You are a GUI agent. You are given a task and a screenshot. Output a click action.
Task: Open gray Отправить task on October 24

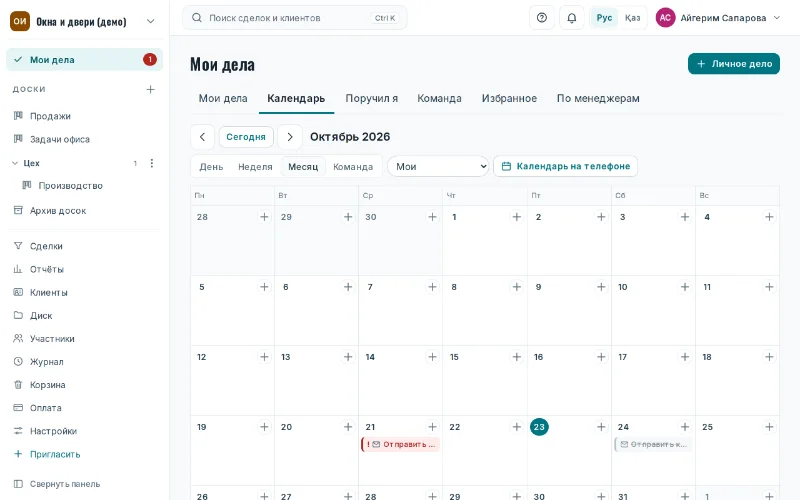point(654,444)
